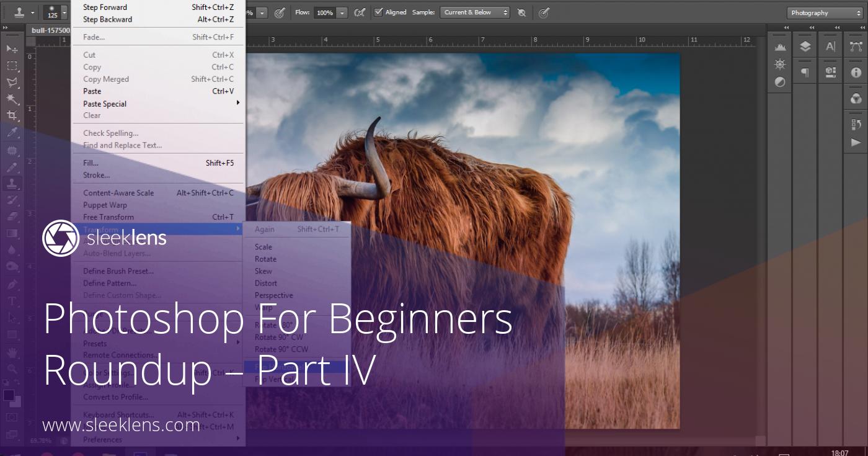The width and height of the screenshot is (868, 456).
Task: Expand the Preferences submenu arrow
Action: coord(238,439)
